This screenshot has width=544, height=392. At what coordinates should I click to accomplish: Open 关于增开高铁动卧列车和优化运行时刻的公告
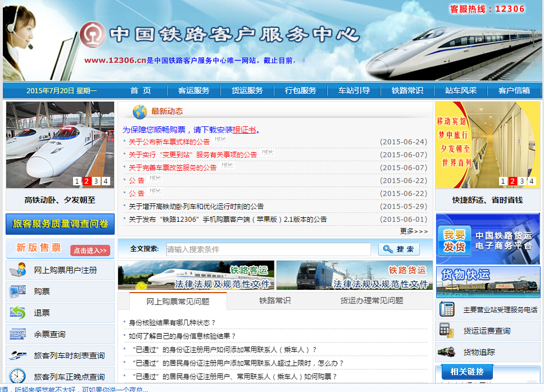tap(196, 206)
